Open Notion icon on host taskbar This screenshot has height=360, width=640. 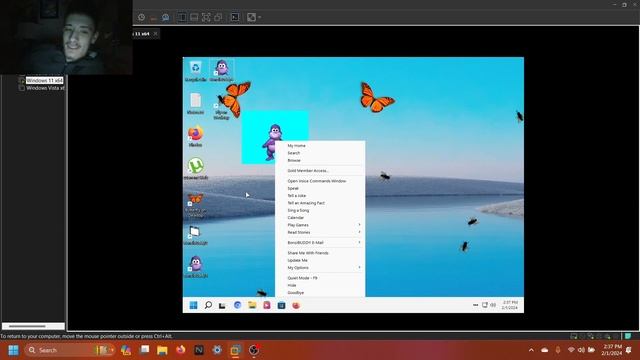[199, 350]
